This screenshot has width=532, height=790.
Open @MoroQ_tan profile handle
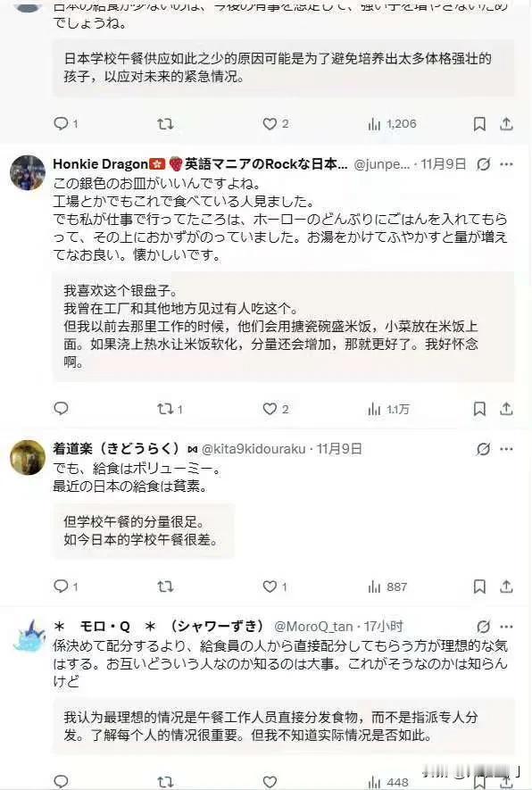[312, 627]
